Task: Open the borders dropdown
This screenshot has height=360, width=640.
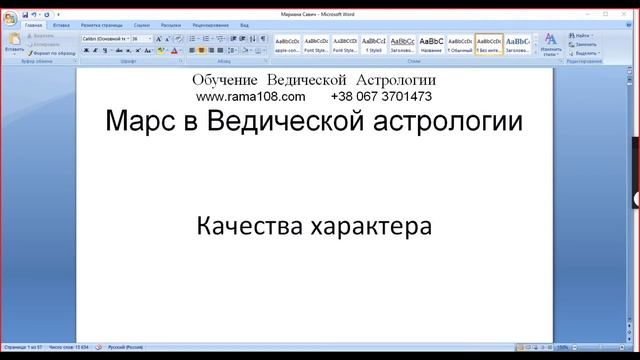Action: pyautogui.click(x=259, y=51)
